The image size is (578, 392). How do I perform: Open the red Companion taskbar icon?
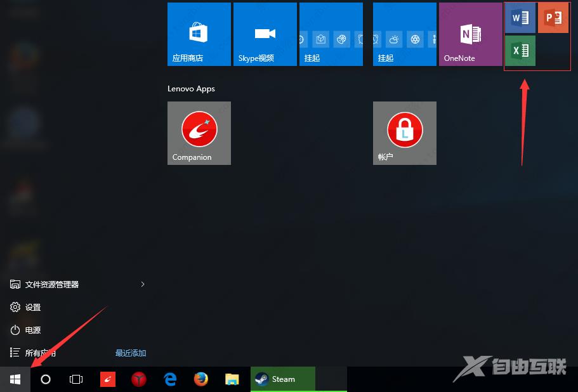point(108,379)
